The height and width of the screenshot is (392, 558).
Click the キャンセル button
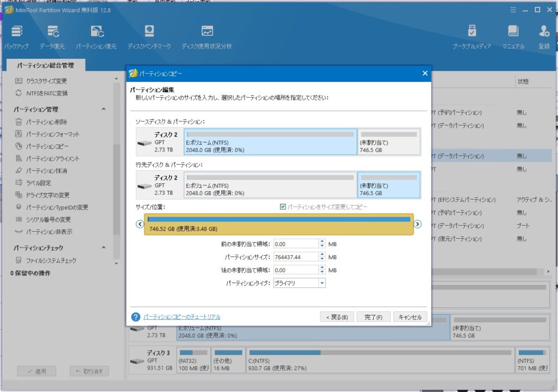click(x=410, y=317)
